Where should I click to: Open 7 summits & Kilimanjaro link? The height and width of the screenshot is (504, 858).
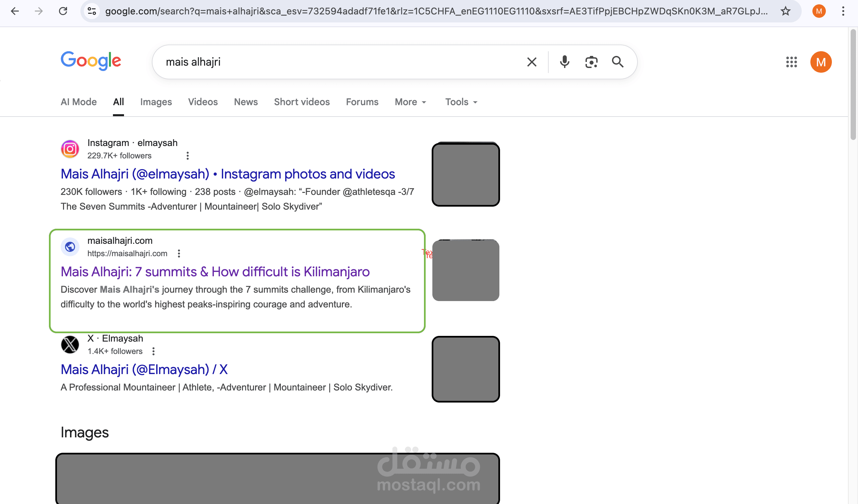coord(215,272)
